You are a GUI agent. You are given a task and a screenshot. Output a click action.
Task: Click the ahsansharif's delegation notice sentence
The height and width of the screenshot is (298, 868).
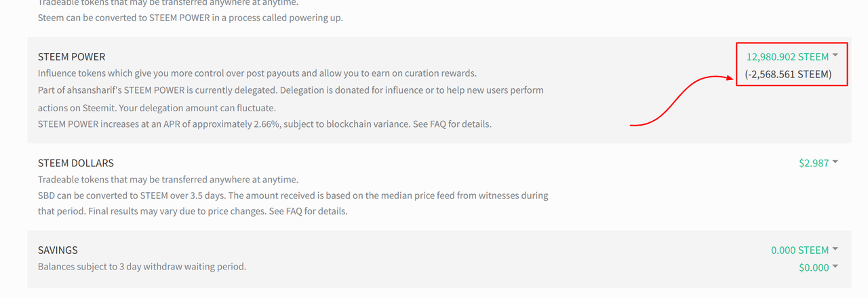pyautogui.click(x=290, y=90)
